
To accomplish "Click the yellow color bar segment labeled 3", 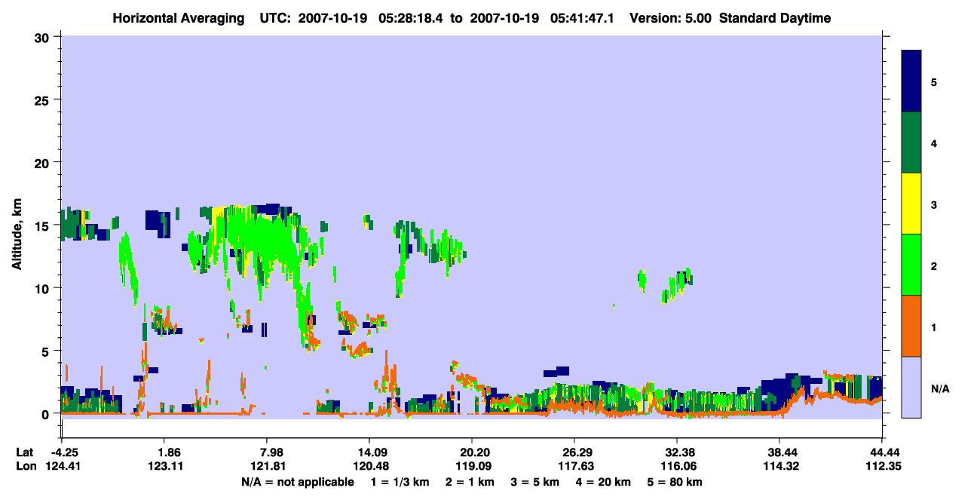I will [911, 204].
